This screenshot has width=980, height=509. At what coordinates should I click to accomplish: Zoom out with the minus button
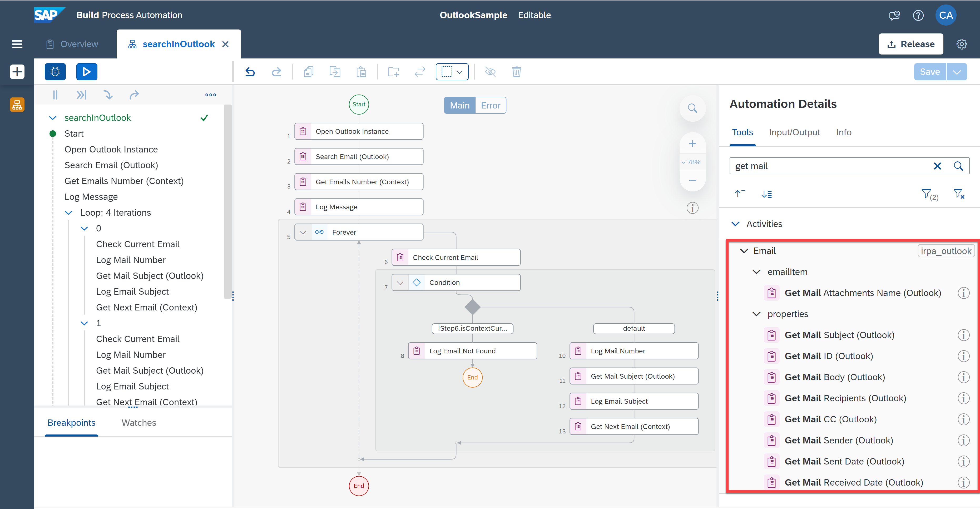coord(692,180)
